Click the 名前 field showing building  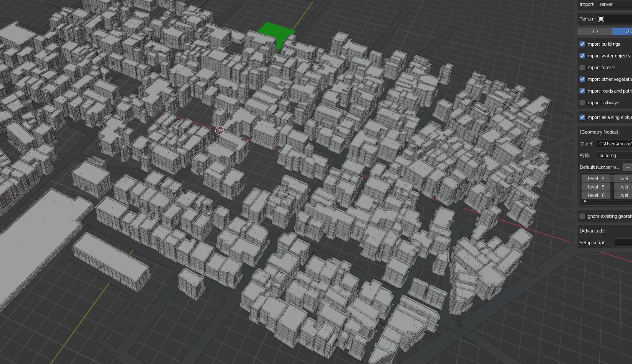click(614, 155)
